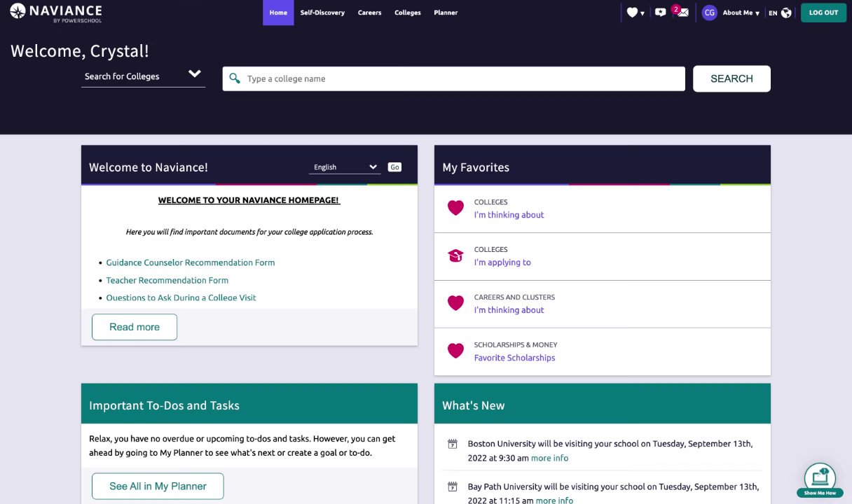Screen dimensions: 852x504
Task: Click the CG profile avatar
Action: coord(710,13)
